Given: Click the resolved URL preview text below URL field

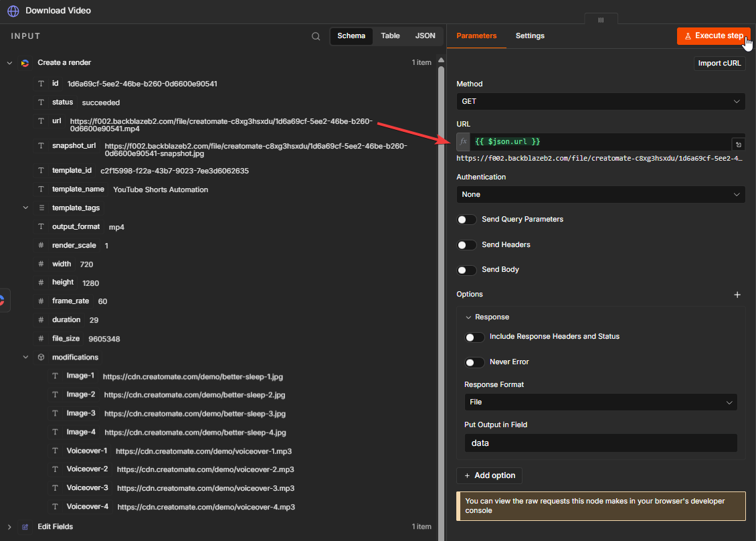Looking at the screenshot, I should pyautogui.click(x=599, y=158).
